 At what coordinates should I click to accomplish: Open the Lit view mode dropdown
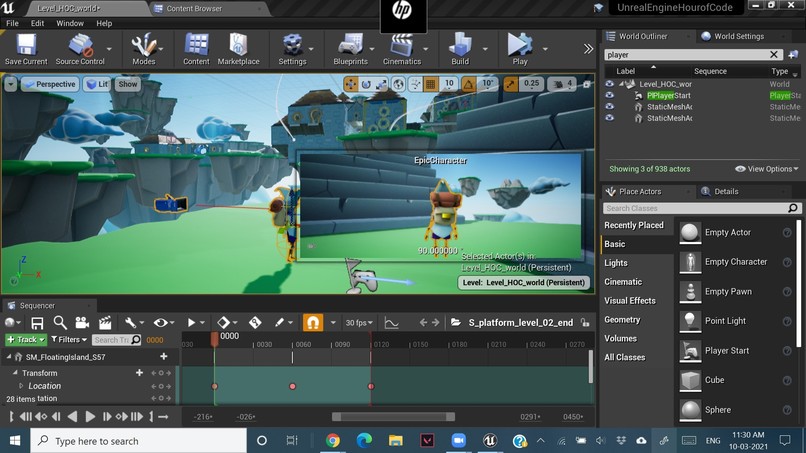coord(97,84)
